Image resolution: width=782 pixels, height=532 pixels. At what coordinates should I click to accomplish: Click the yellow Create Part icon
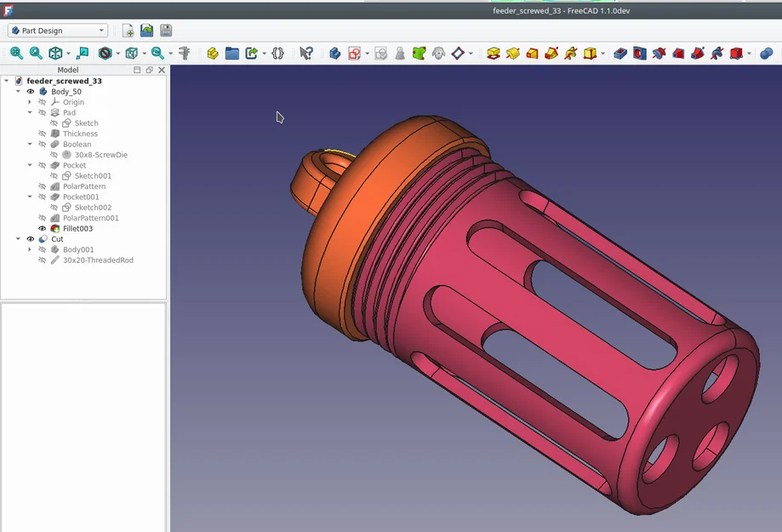click(x=213, y=53)
